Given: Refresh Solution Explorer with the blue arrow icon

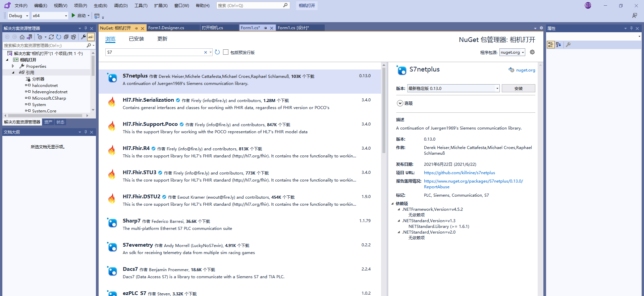Looking at the screenshot, I should coord(59,37).
